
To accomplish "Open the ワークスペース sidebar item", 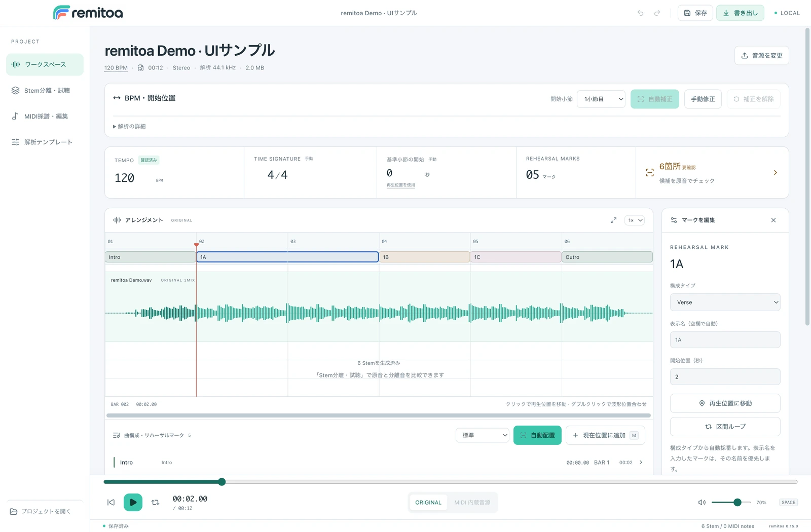I will tap(45, 64).
